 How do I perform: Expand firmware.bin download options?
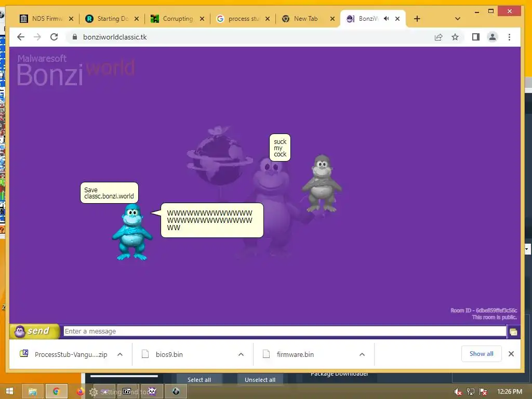(362, 354)
